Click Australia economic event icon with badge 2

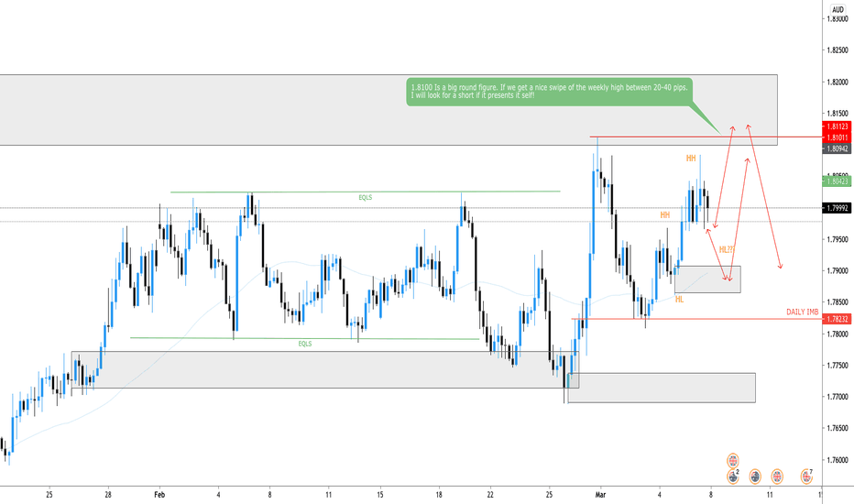click(x=733, y=477)
